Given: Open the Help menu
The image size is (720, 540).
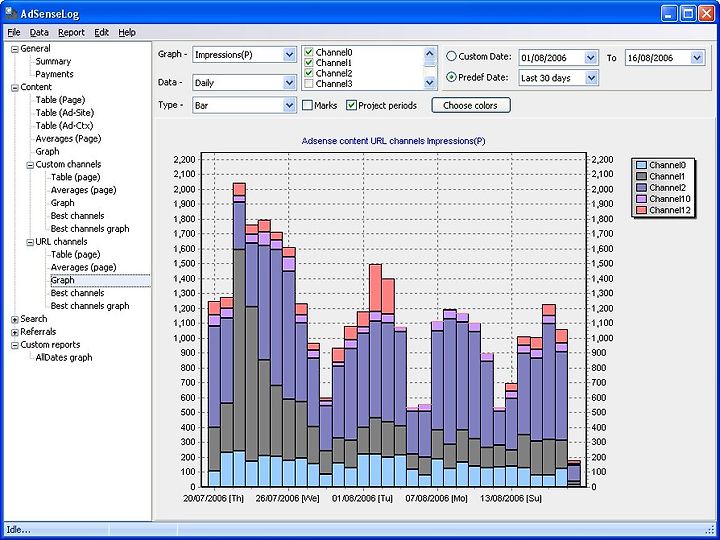Looking at the screenshot, I should tap(127, 33).
